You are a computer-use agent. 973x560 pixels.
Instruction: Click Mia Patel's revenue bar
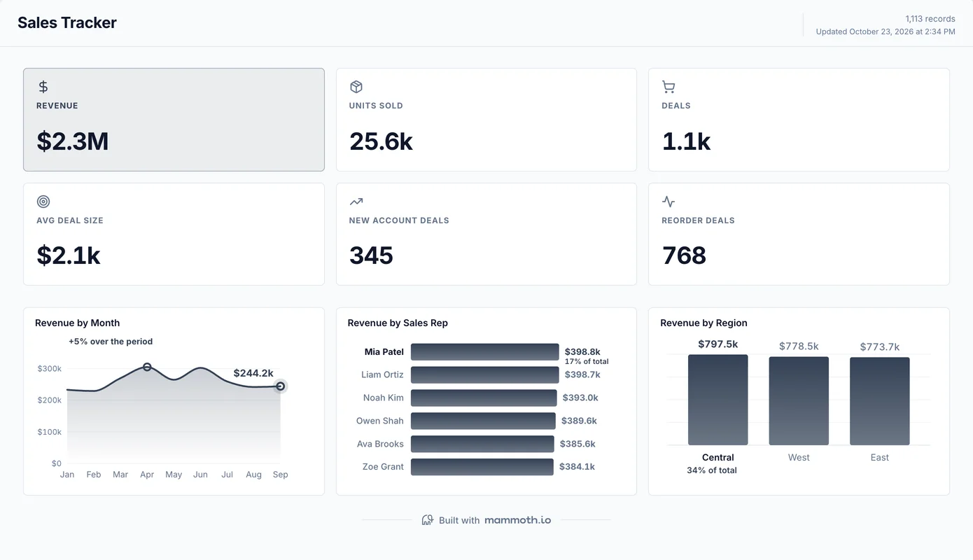click(x=485, y=352)
